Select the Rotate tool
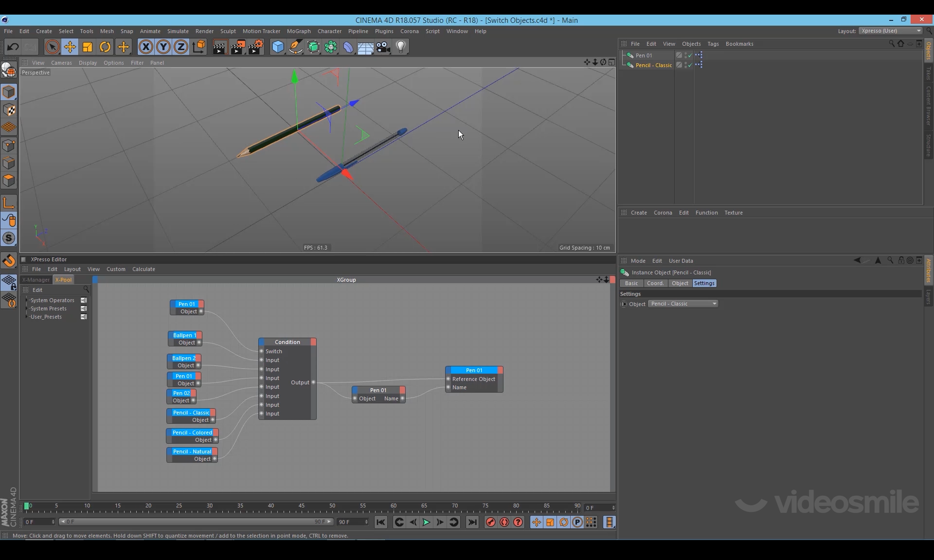 [x=105, y=47]
